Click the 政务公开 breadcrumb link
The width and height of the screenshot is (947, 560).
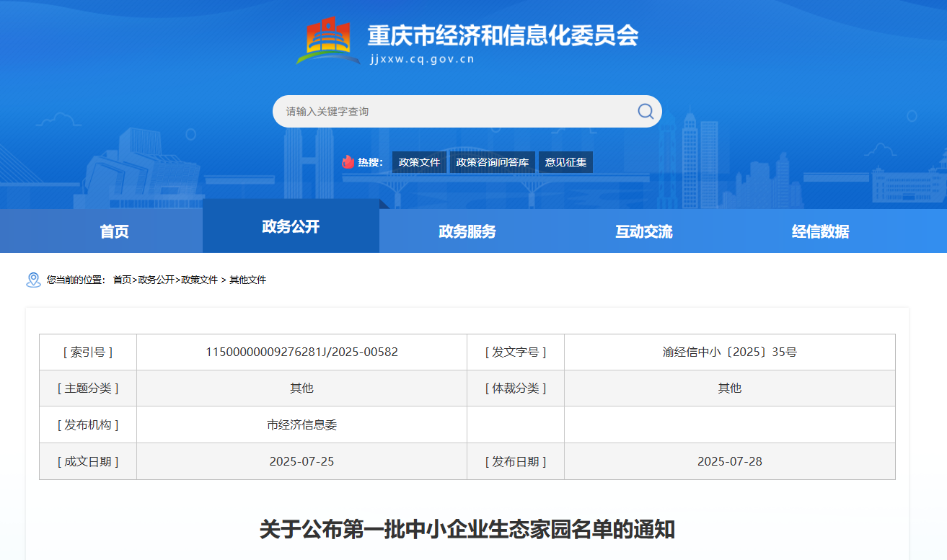[157, 280]
